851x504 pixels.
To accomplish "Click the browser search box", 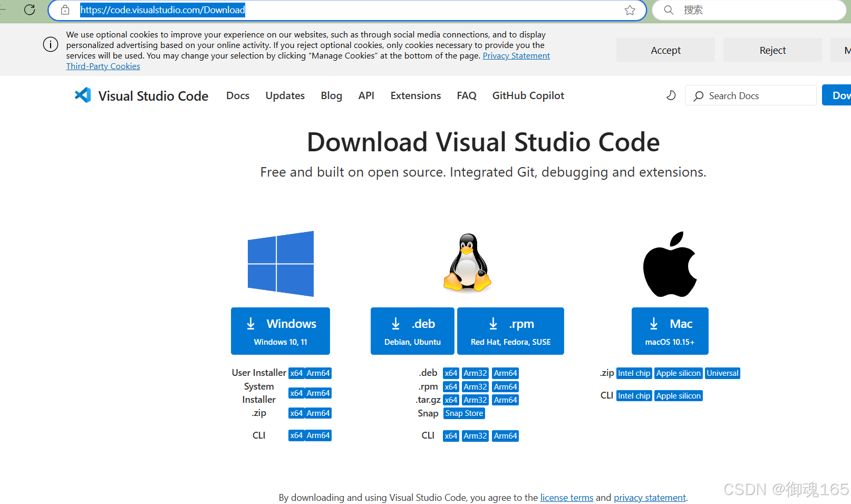I will tap(749, 10).
